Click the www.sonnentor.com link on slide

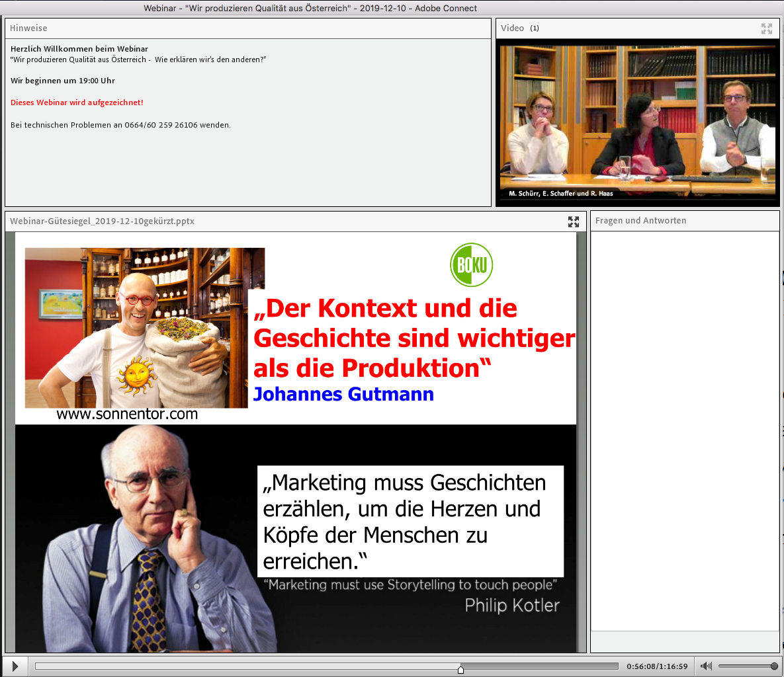coord(127,415)
